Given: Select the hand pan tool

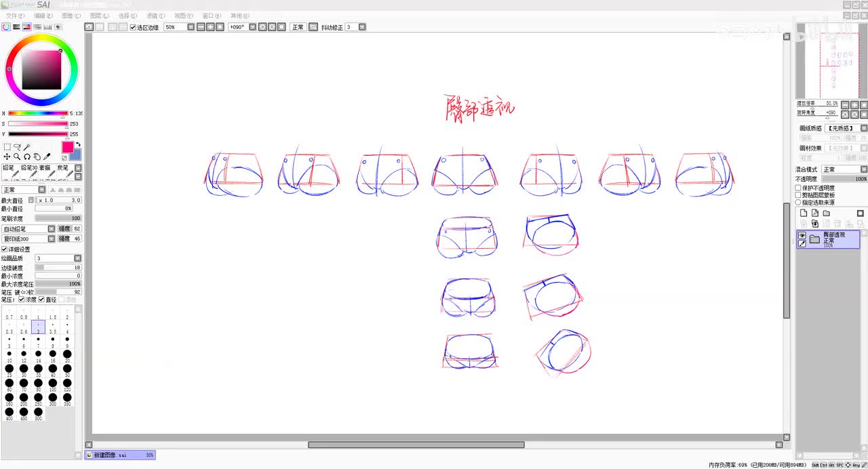Looking at the screenshot, I should (37, 157).
